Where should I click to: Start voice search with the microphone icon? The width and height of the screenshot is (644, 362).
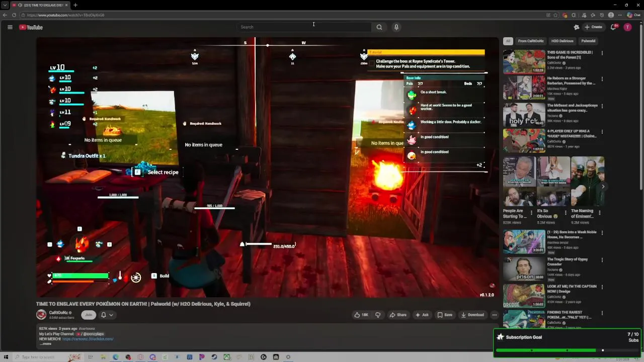pos(396,27)
